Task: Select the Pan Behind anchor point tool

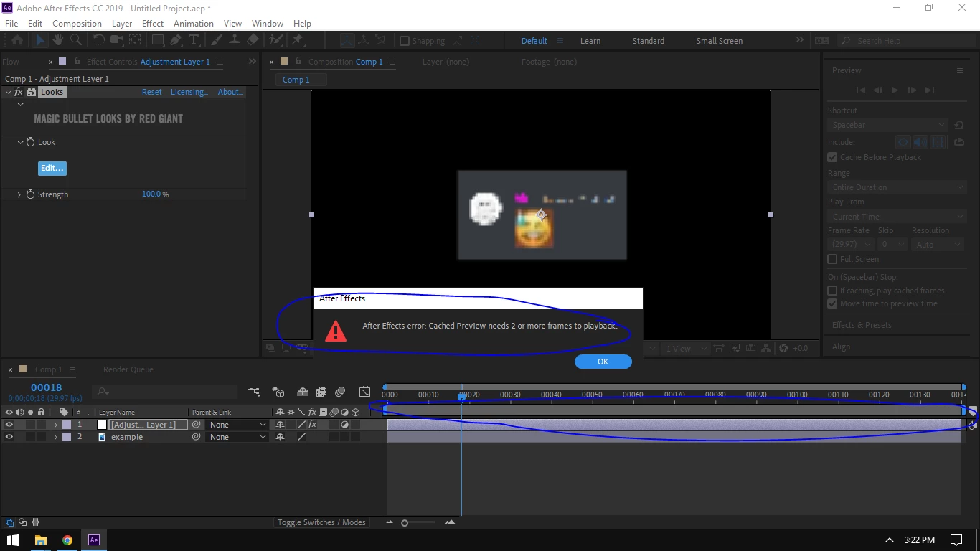Action: tap(134, 41)
